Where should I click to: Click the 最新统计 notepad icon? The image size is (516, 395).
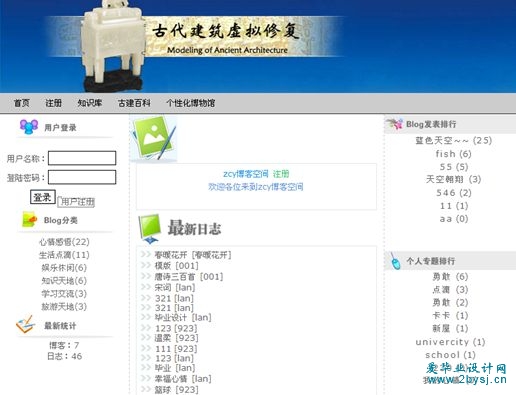coord(26,324)
